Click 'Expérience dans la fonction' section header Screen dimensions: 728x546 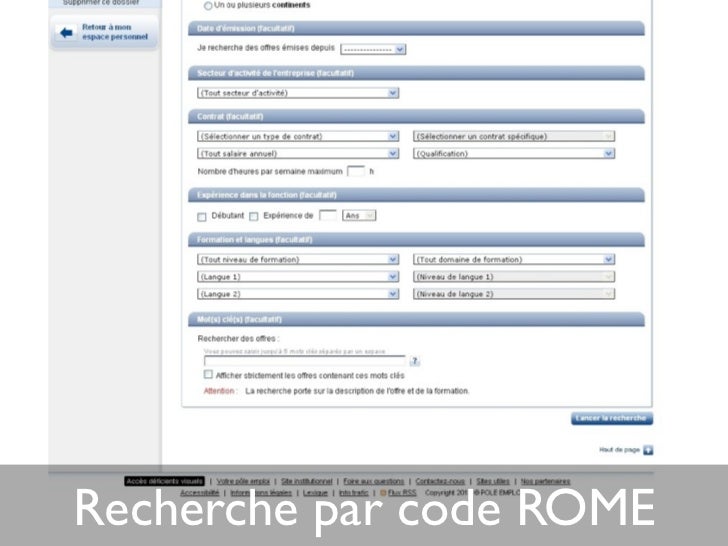tap(416, 195)
